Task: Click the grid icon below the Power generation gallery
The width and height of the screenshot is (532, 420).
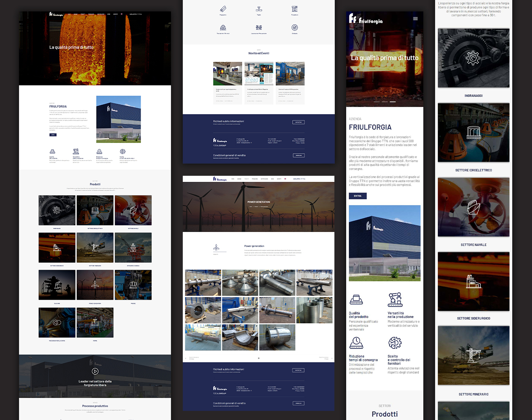Action: coord(259,358)
